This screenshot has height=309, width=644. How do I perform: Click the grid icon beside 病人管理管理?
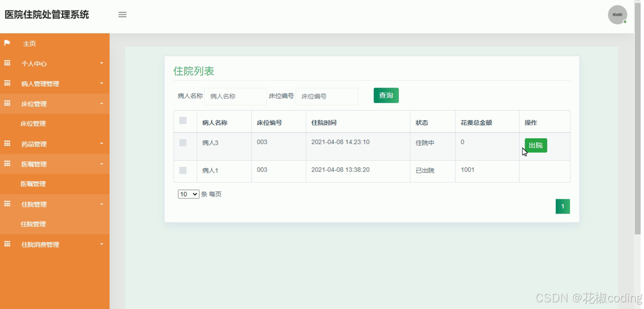(x=6, y=83)
